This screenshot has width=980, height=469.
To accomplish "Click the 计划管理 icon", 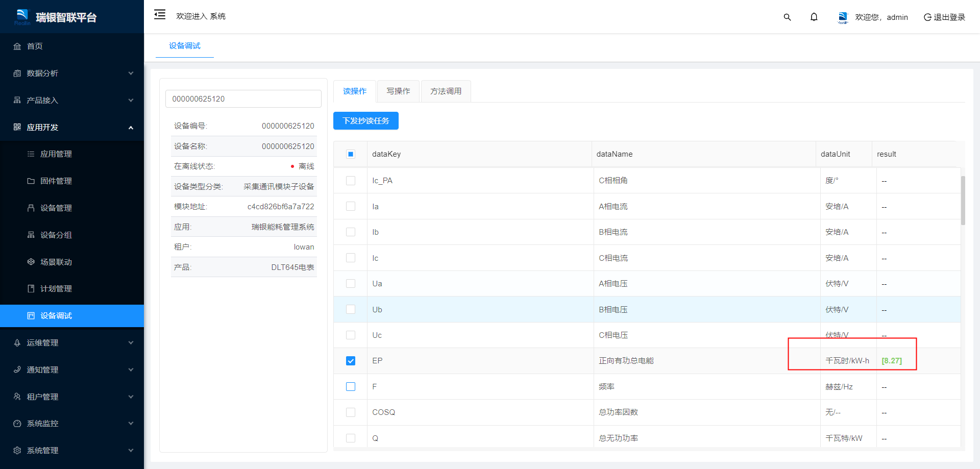I will [31, 289].
